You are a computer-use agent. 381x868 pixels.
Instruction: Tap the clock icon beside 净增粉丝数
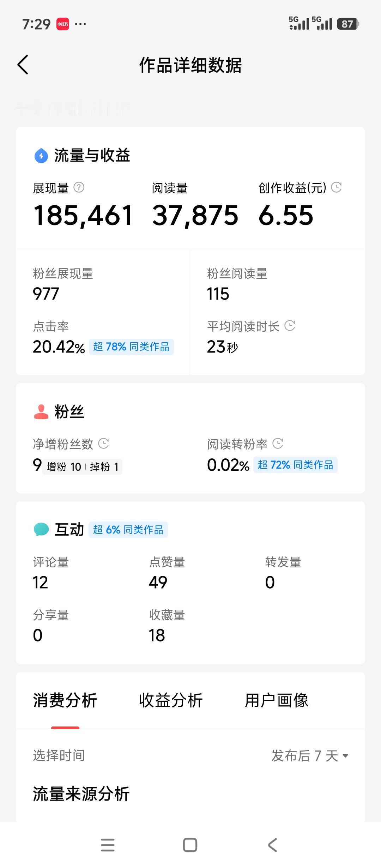coord(103,444)
